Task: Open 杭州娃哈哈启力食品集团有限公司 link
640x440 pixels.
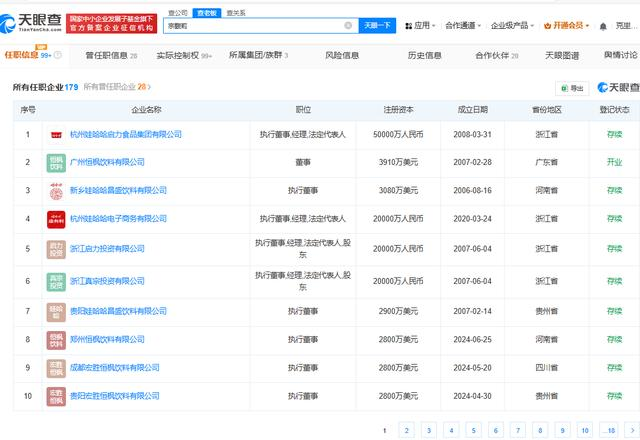Action: coord(126,134)
